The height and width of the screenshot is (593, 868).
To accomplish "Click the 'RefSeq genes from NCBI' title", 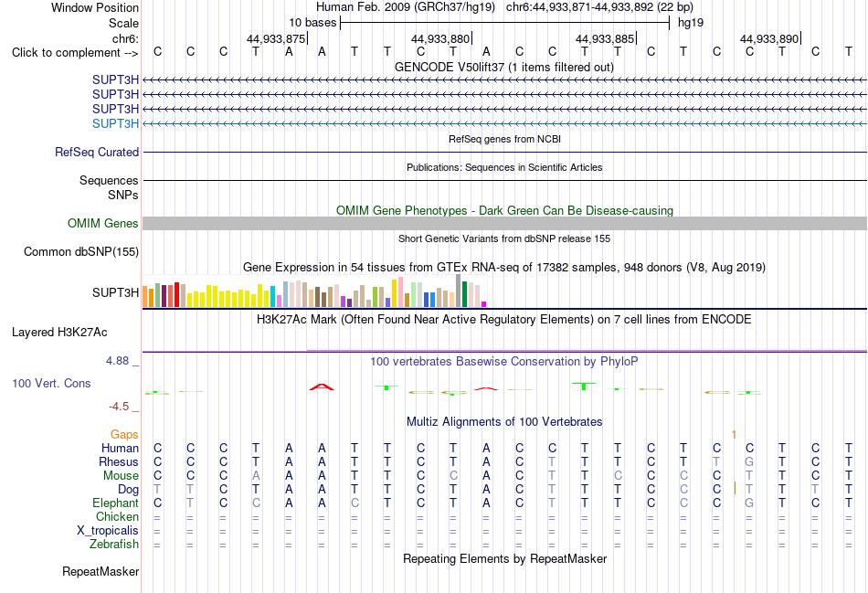I will [x=505, y=139].
